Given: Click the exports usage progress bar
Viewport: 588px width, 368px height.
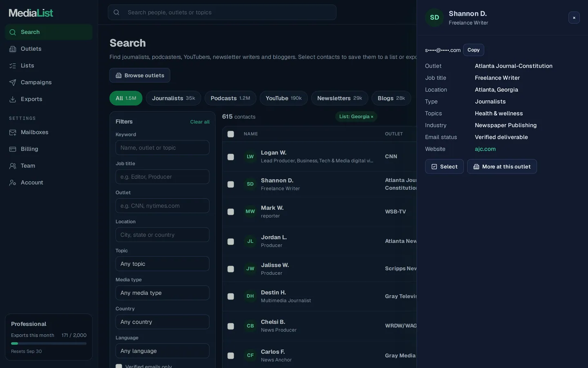Looking at the screenshot, I should (49, 343).
